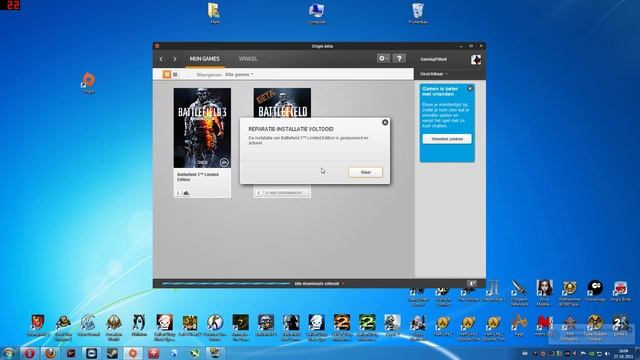This screenshot has width=640, height=360.
Task: Select the Origin shortcut on the desktop
Action: click(x=88, y=83)
